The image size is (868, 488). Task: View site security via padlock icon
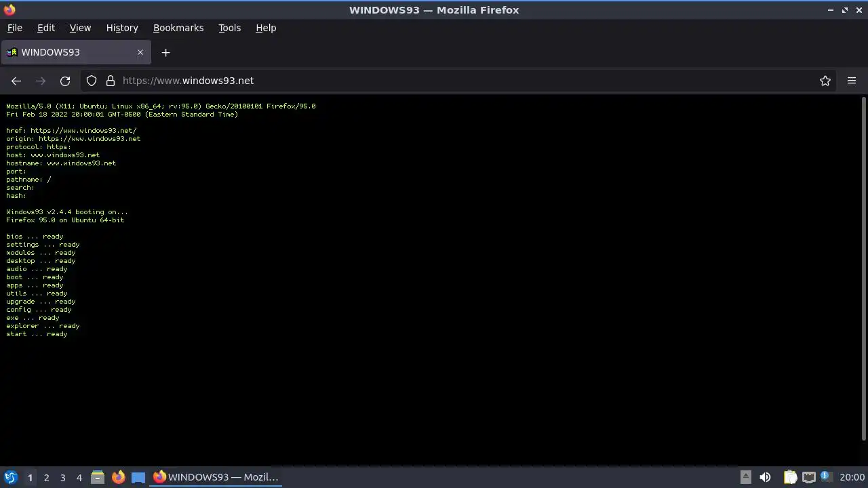[x=111, y=81]
